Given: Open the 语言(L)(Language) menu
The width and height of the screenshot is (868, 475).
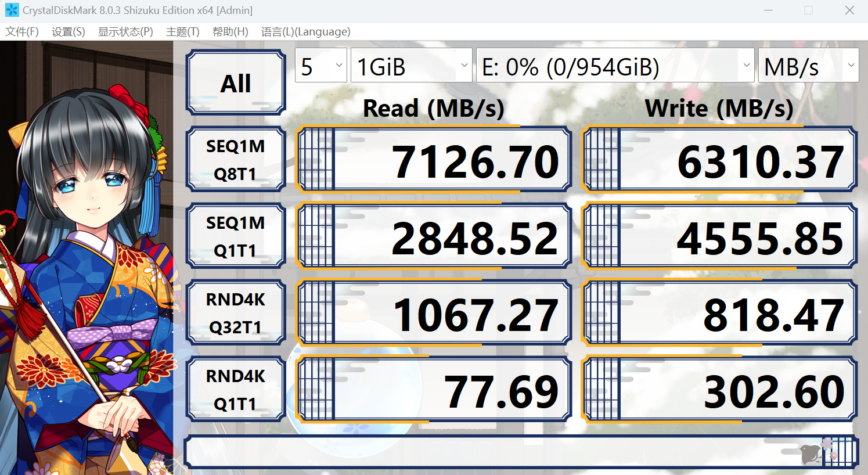Looking at the screenshot, I should coord(306,32).
